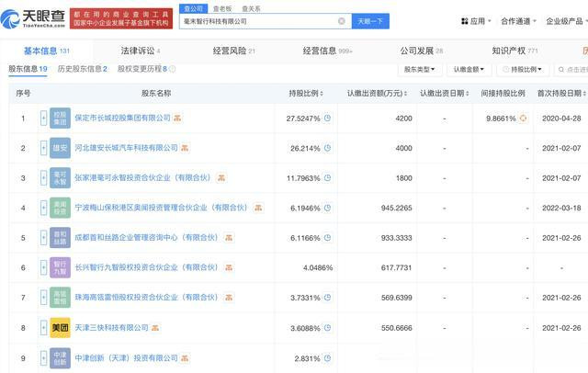Expand row 3 shareholder with plus button

(43, 177)
